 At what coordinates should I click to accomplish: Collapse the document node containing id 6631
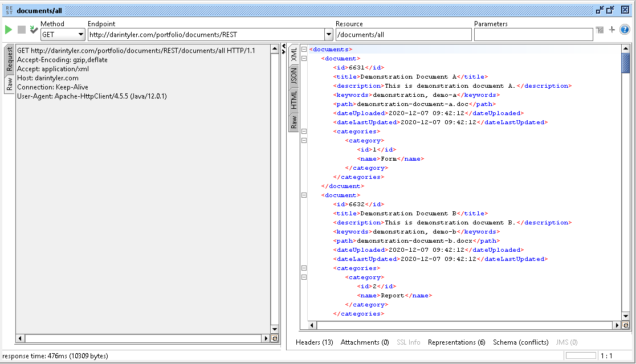click(x=304, y=58)
